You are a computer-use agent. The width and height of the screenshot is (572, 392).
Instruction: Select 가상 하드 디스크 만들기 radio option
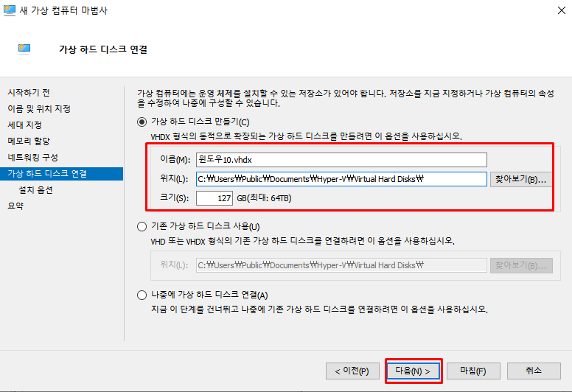click(x=142, y=122)
